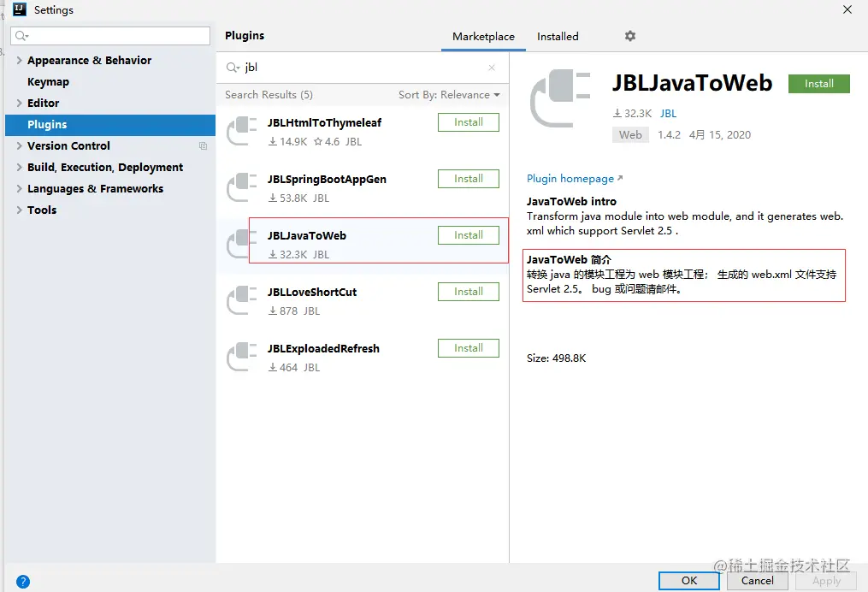Install JBLSpringBootAppGen plugin

tap(469, 179)
